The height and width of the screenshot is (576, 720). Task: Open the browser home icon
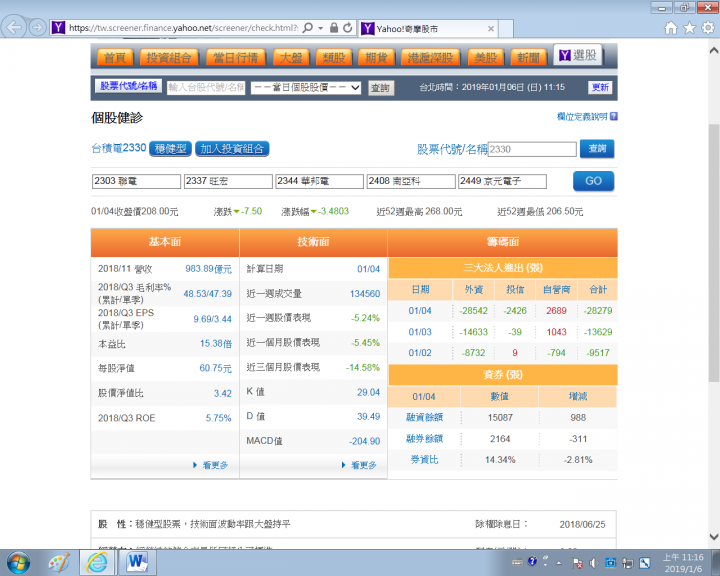[x=671, y=28]
